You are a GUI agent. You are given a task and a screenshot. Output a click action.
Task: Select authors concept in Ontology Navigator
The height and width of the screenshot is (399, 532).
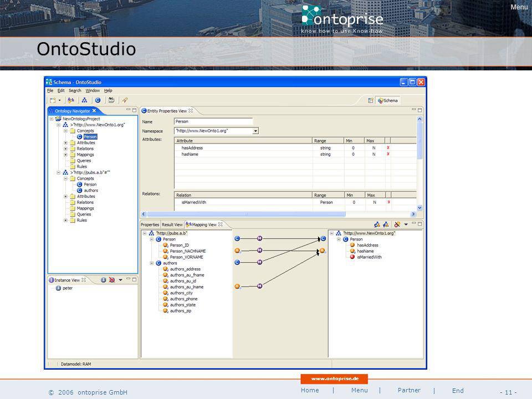[91, 190]
